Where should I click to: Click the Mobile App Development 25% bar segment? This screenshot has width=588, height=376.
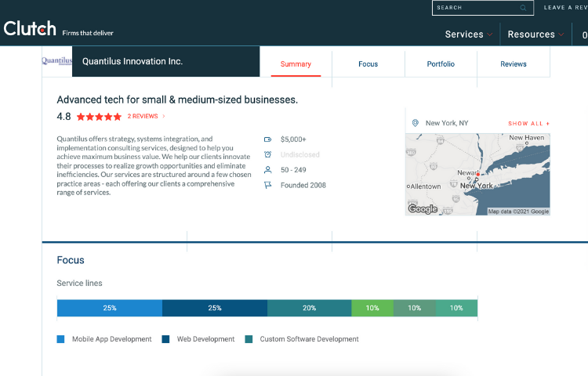tap(110, 308)
